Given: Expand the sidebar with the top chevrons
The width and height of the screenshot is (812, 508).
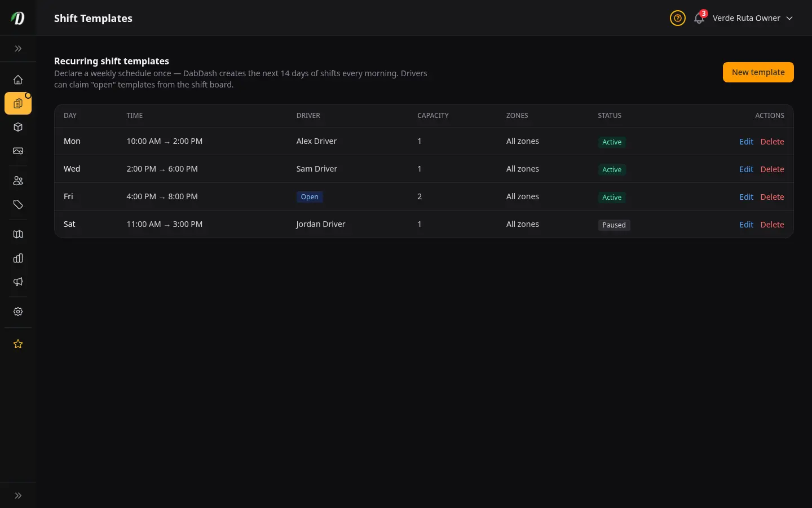Looking at the screenshot, I should coord(18,49).
